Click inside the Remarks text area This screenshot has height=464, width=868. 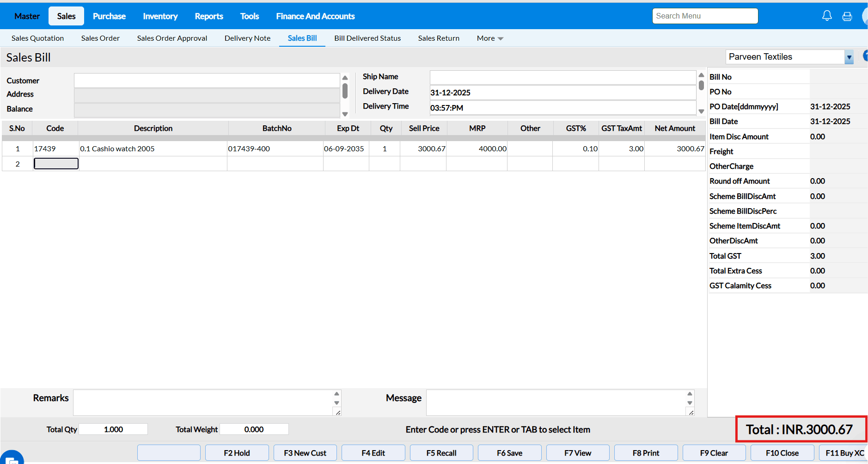(203, 402)
